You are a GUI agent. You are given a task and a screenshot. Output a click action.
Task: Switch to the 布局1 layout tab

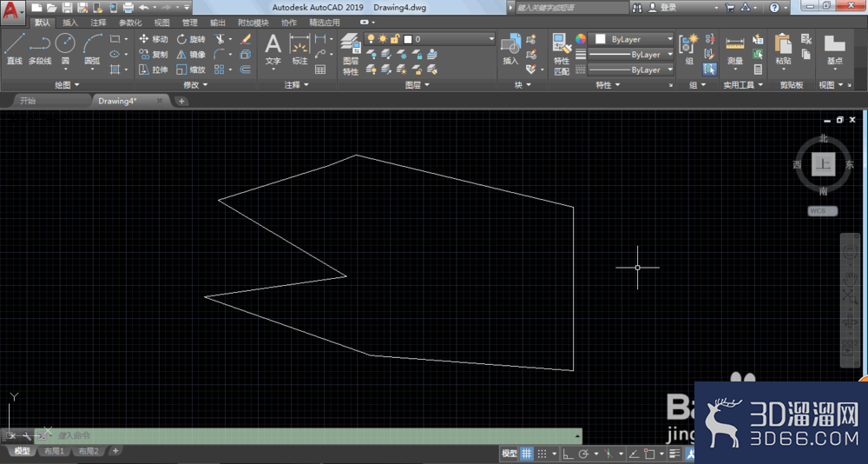click(x=54, y=451)
